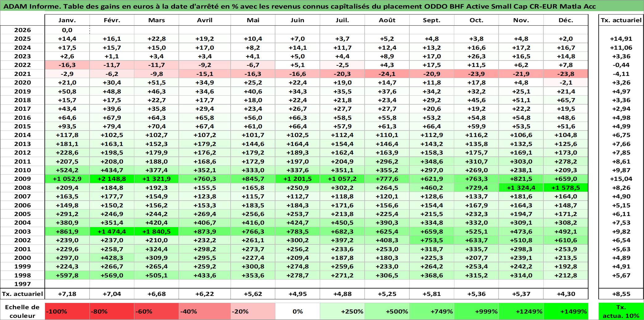The width and height of the screenshot is (644, 320).
Task: Select the -20% light pink swatch
Action: (253, 311)
